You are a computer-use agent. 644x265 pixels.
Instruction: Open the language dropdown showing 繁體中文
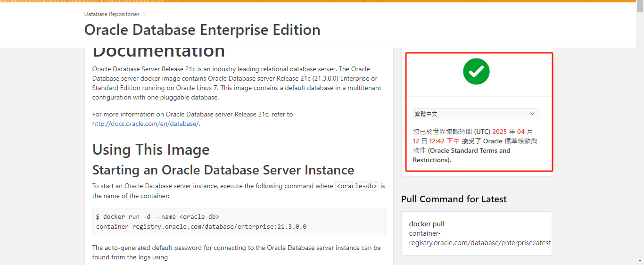(x=476, y=114)
